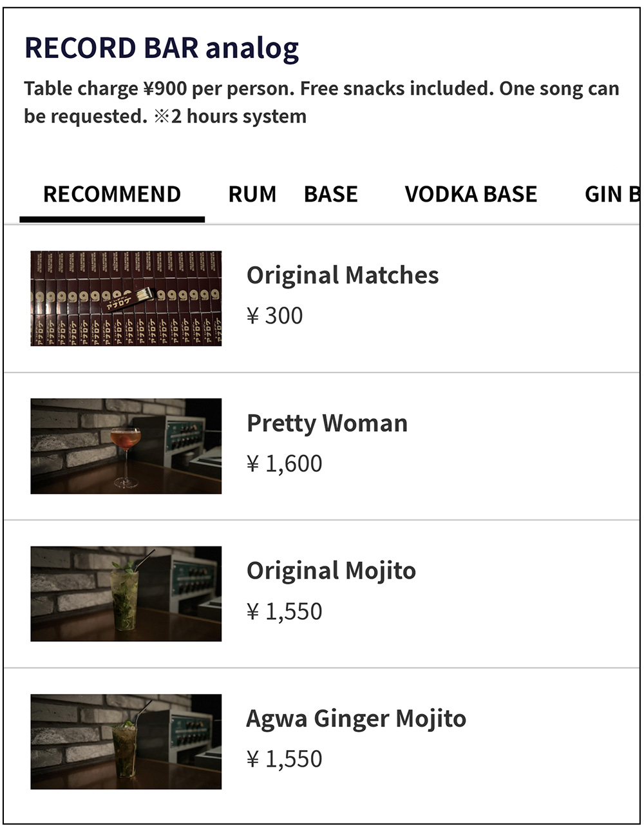
Task: Click the "※2 hours system" note
Action: point(230,117)
